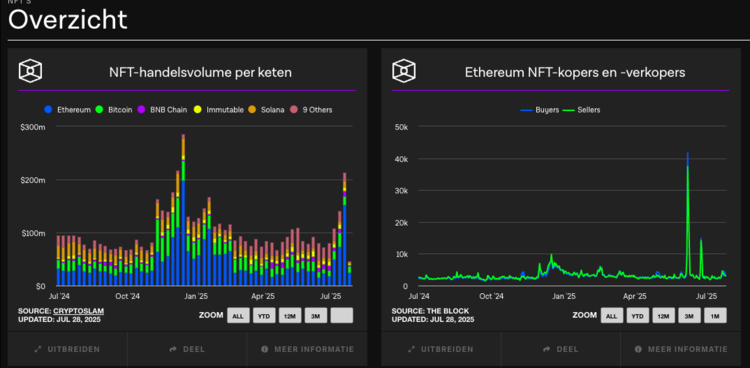Image resolution: width=750 pixels, height=368 pixels.
Task: Click Oct '24 label on volume chart axis
Action: (127, 296)
